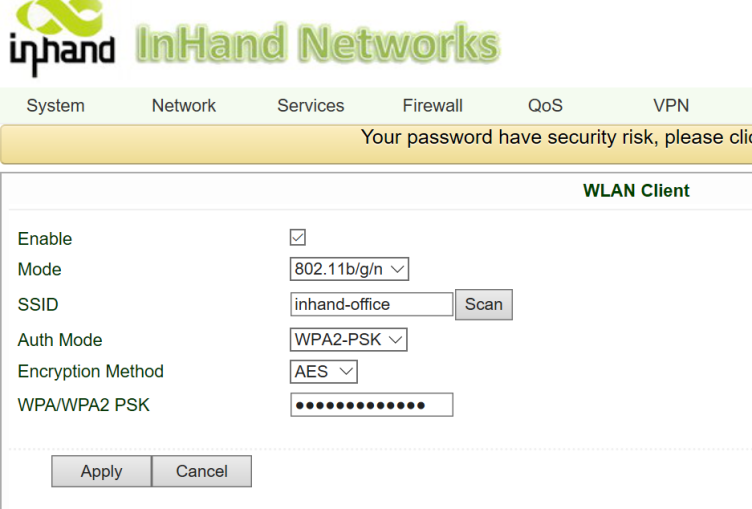Open the Encryption Method AES dropdown
752x509 pixels.
tap(324, 372)
